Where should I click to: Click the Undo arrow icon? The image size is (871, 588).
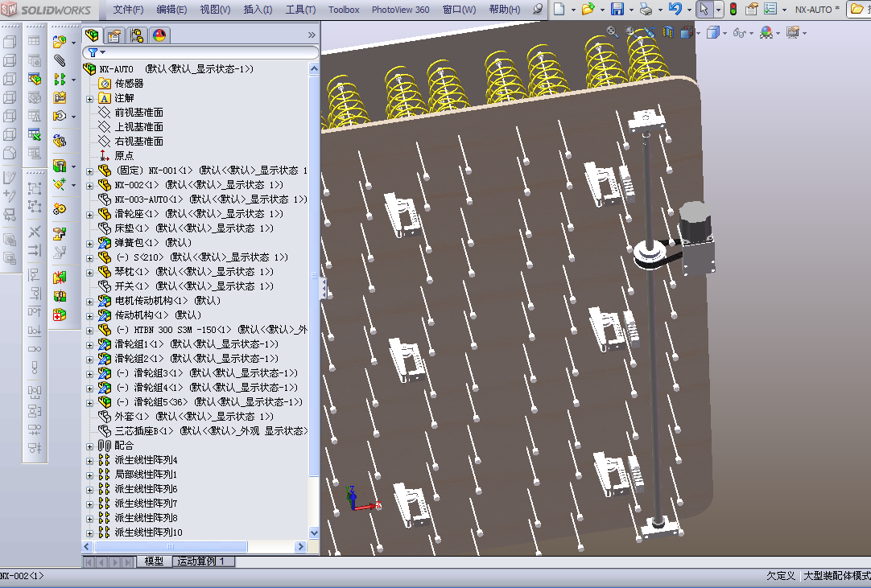[675, 9]
